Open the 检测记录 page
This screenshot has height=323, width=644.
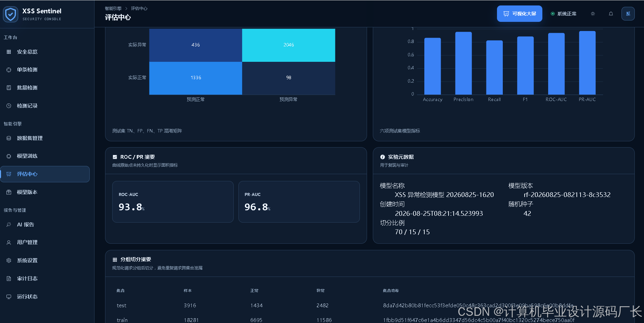coord(45,106)
